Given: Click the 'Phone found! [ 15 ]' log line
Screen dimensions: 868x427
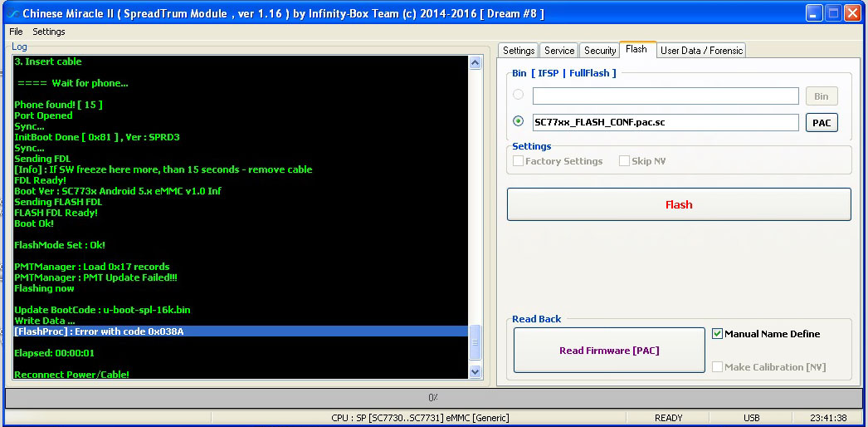Looking at the screenshot, I should point(58,105).
